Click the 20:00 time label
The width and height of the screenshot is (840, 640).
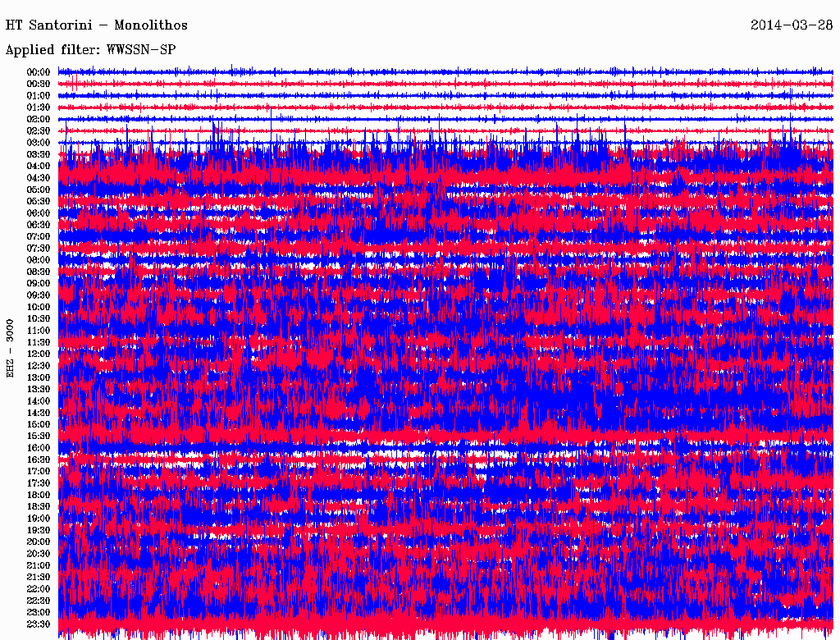(39, 542)
